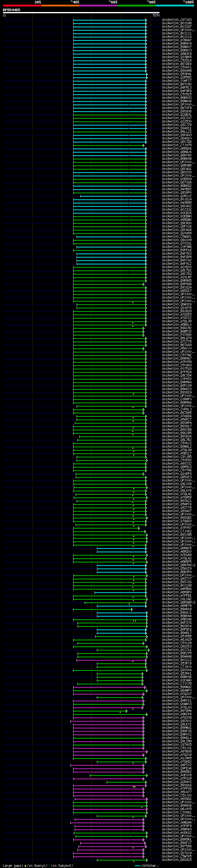Open hit UniRef100_B9R6Y4
The width and height of the screenshot is (197, 868).
[177, 43]
